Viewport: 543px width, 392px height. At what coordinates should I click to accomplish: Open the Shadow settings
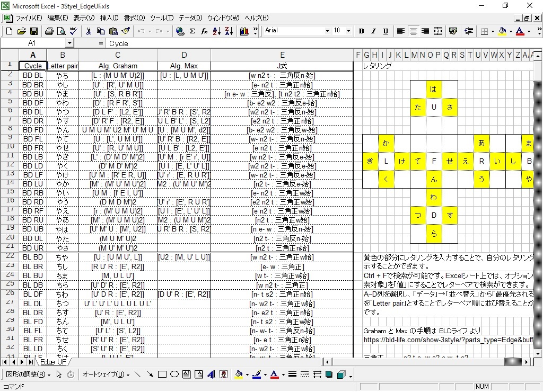[329, 375]
